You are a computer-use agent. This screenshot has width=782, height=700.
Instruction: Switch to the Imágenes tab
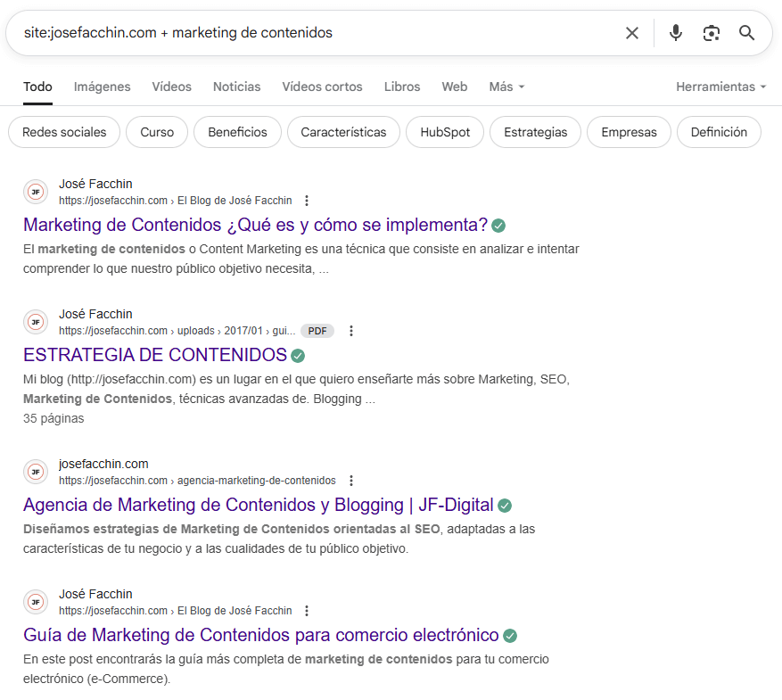(x=103, y=86)
